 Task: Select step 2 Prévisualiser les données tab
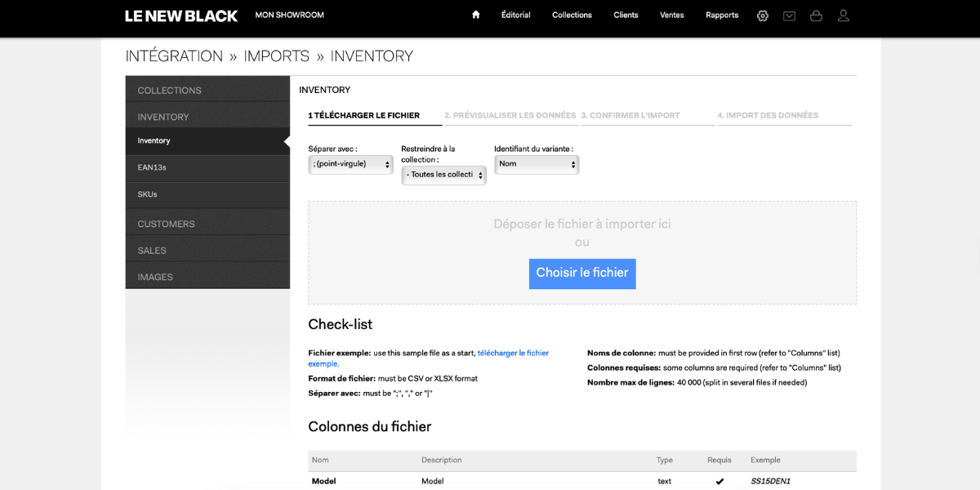click(510, 116)
